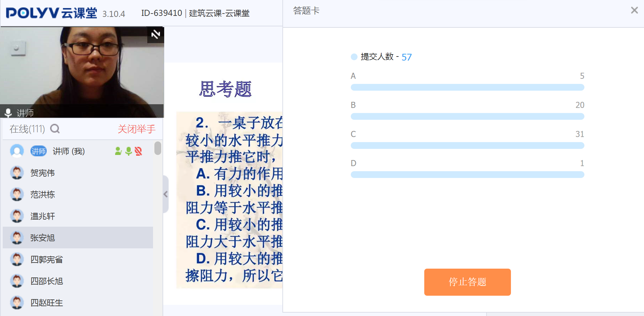Toggle the green microphone in 讲师 row
This screenshot has width=644, height=316.
pyautogui.click(x=128, y=151)
